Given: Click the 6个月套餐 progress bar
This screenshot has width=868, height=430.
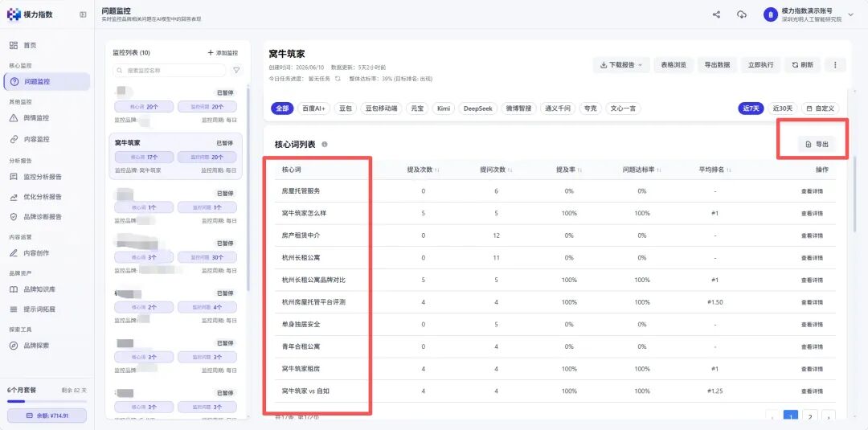Looking at the screenshot, I should point(47,401).
